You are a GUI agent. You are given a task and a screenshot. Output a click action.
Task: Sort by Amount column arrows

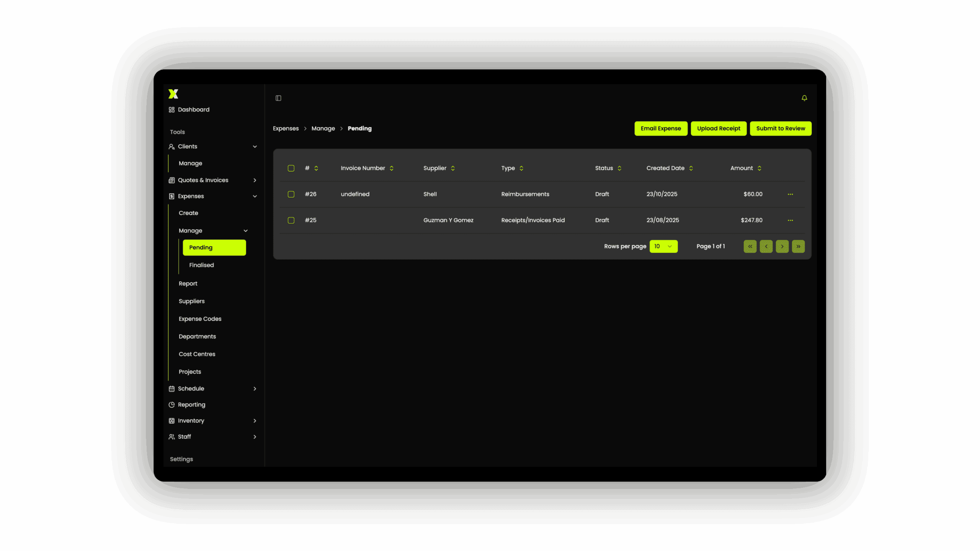[759, 168]
